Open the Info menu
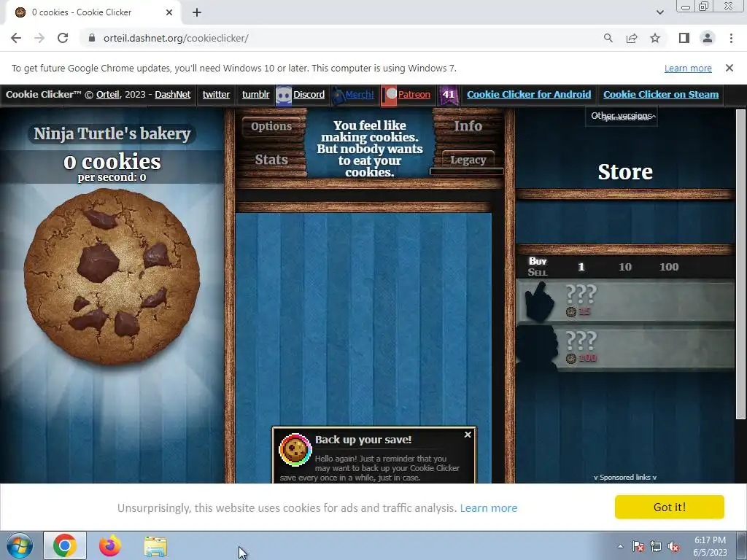 (x=468, y=125)
